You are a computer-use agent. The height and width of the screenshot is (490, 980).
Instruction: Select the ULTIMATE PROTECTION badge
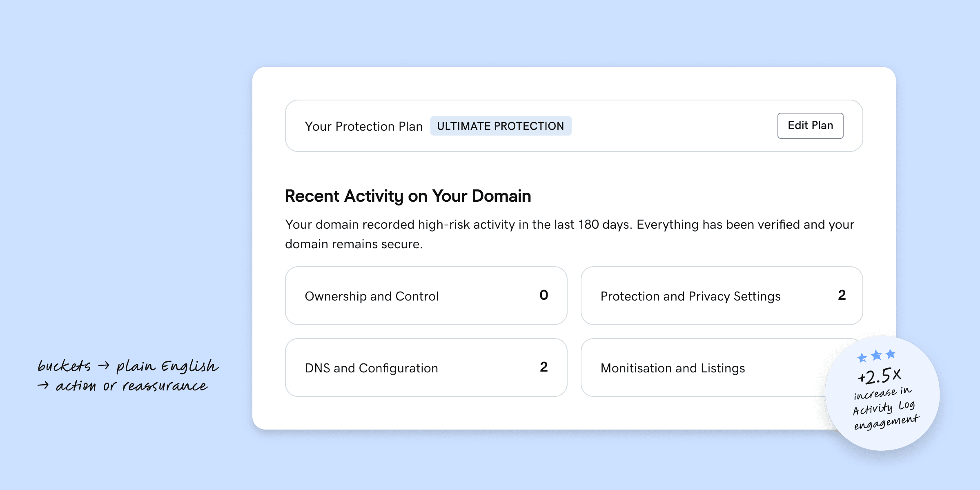point(500,126)
